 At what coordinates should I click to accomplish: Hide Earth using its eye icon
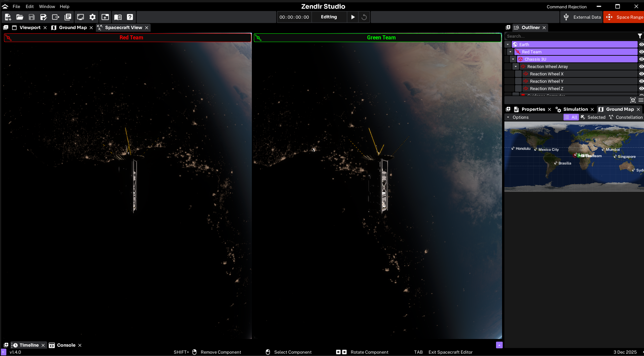pos(641,44)
